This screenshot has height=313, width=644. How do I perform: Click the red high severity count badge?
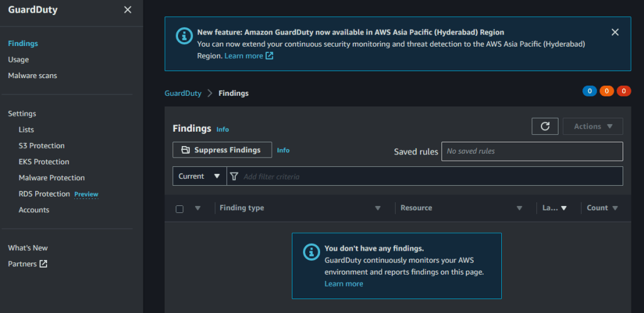623,91
